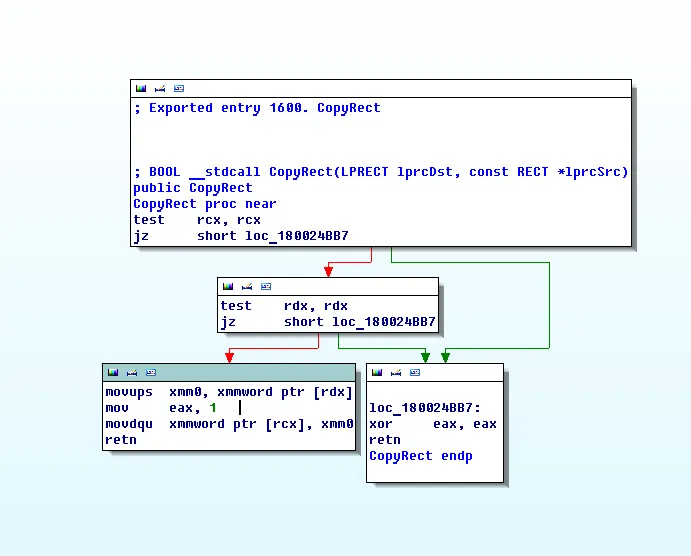
Task: Click color icon in CopyRect entry node header
Action: [141, 89]
